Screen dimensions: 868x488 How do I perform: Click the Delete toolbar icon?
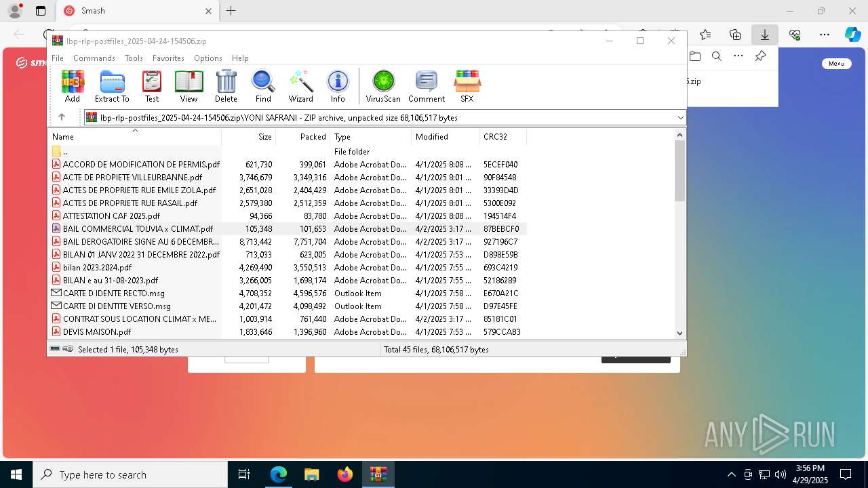click(x=226, y=86)
